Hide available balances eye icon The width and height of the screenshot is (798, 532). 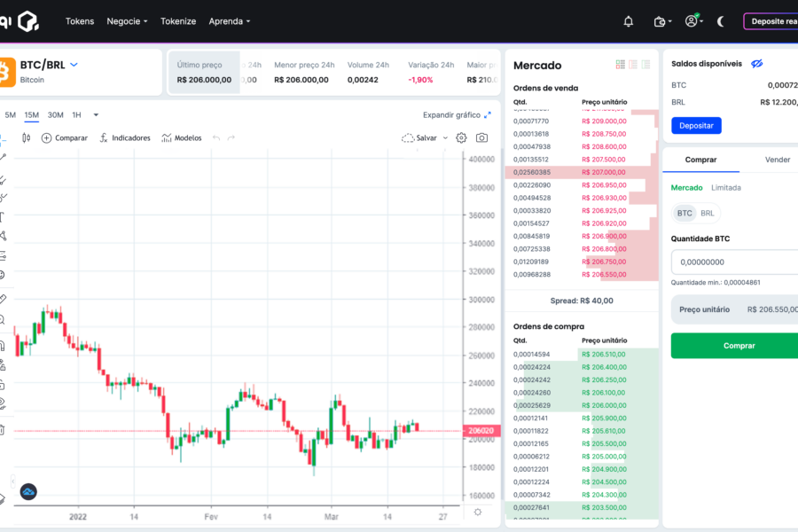pos(757,64)
